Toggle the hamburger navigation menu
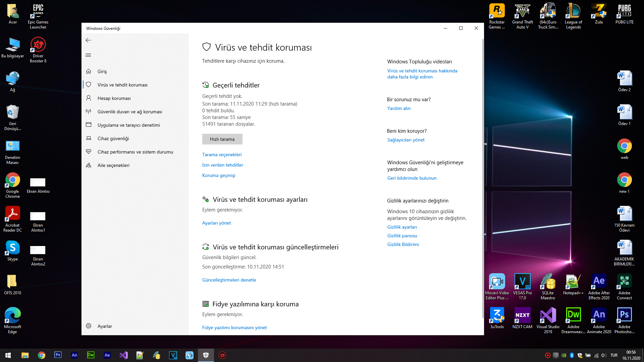 tap(88, 55)
